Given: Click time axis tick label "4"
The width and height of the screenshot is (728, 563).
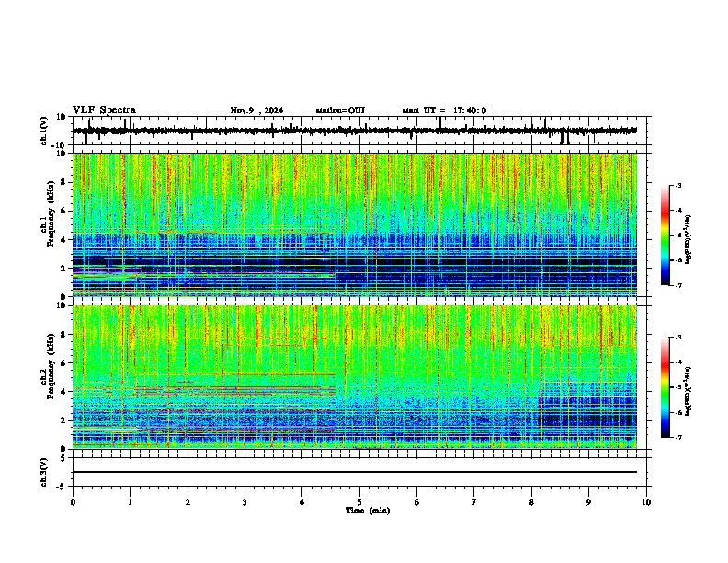Looking at the screenshot, I should pos(302,502).
